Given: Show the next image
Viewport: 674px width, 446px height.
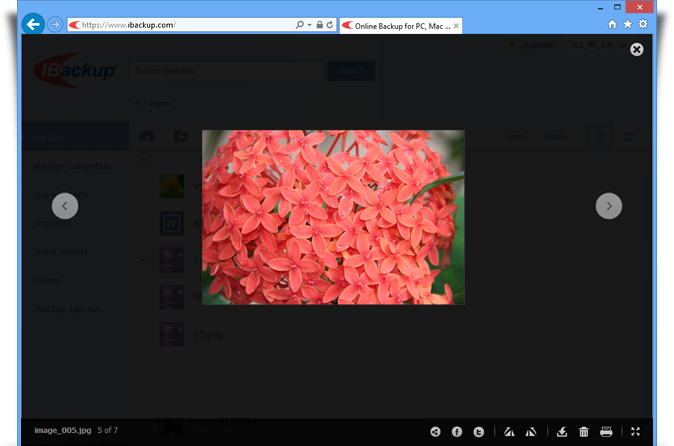Looking at the screenshot, I should [609, 206].
